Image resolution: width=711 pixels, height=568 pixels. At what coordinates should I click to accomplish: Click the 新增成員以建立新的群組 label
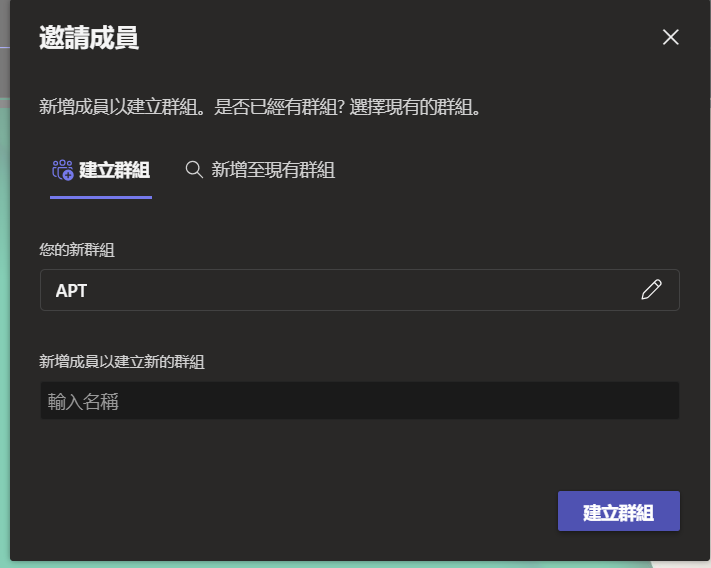[122, 362]
